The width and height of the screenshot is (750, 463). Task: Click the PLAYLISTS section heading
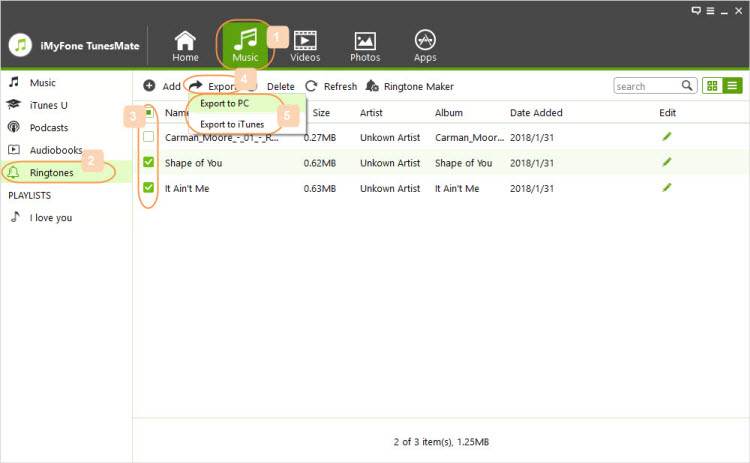[29, 196]
